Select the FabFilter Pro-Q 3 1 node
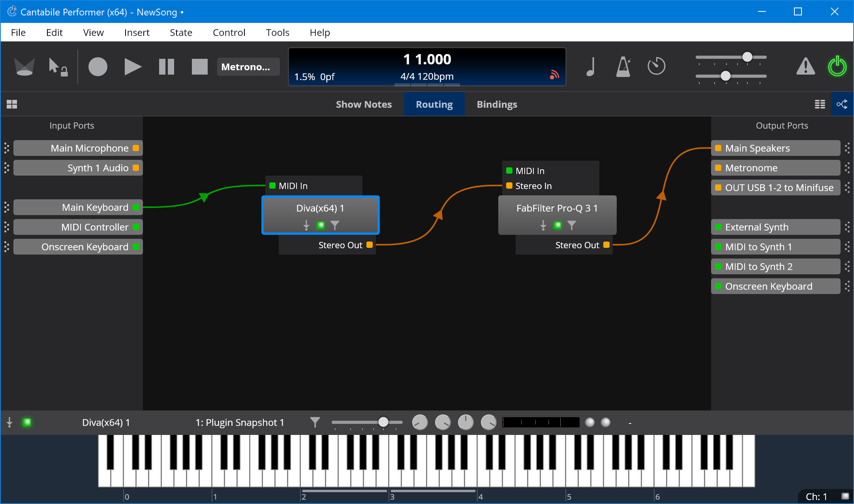The width and height of the screenshot is (854, 504). point(557,215)
